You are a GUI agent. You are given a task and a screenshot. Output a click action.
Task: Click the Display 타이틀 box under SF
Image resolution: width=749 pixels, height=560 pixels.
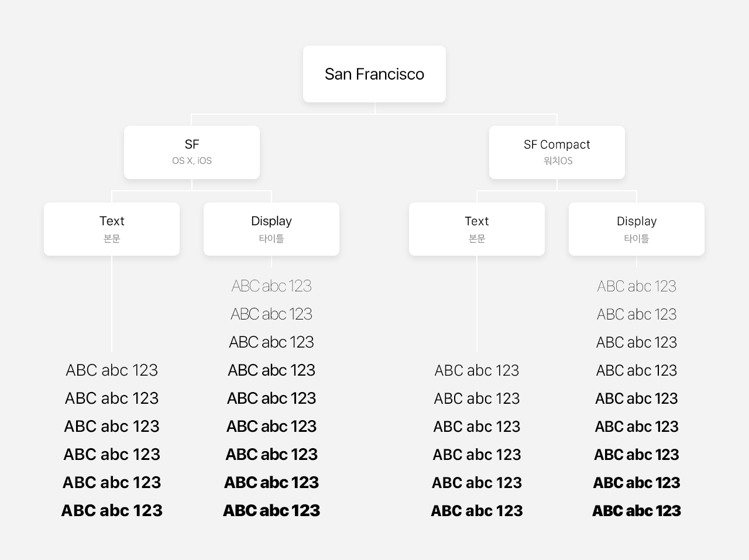click(x=272, y=229)
